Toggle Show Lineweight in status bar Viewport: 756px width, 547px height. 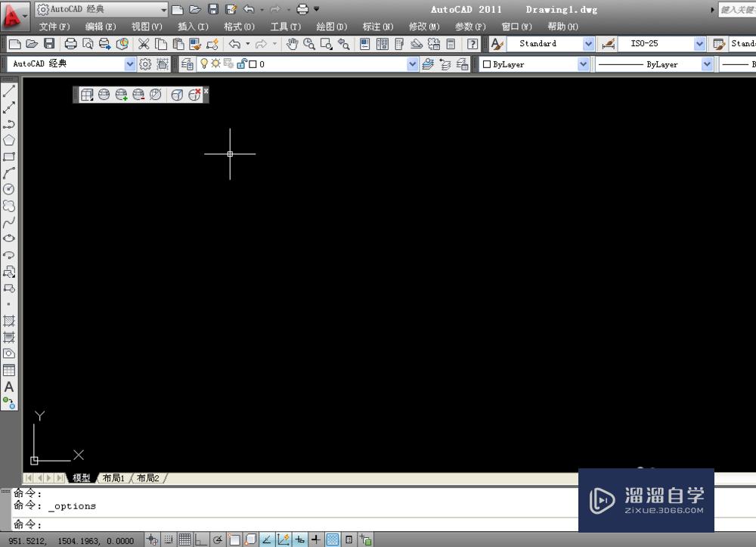click(316, 539)
